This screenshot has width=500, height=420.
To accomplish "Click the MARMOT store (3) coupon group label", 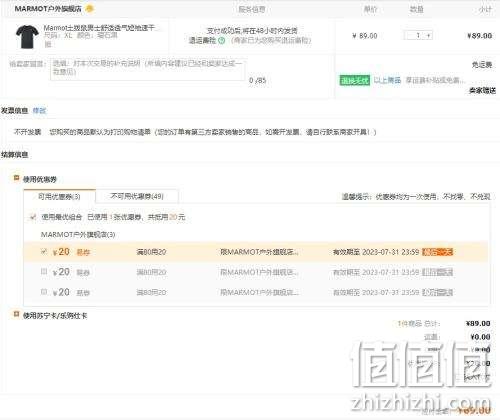I will 78,235.
